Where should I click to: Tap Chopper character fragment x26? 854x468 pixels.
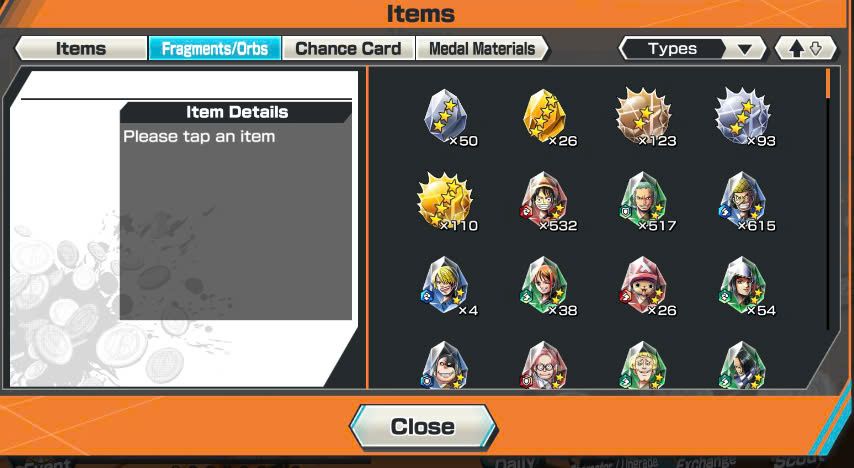(x=644, y=287)
